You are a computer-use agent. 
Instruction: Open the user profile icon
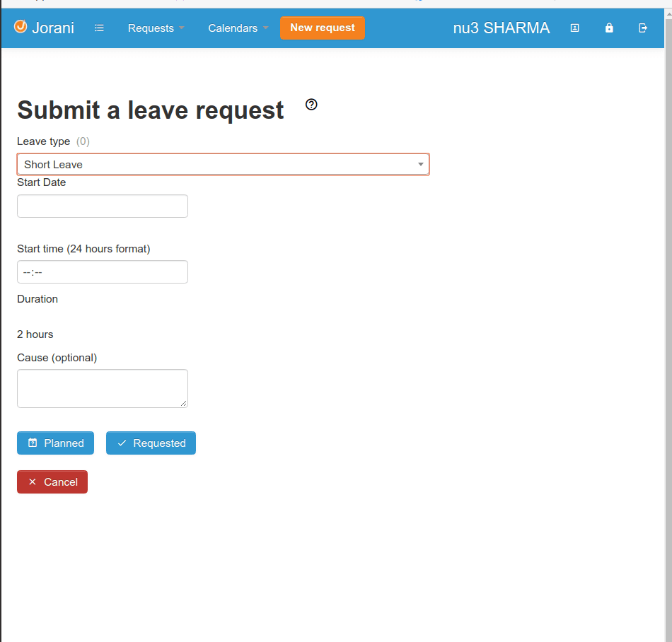point(575,28)
